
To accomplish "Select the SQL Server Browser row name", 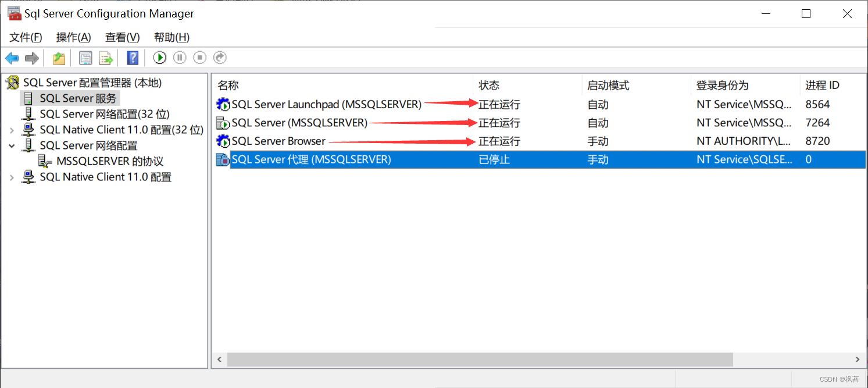I will point(278,141).
